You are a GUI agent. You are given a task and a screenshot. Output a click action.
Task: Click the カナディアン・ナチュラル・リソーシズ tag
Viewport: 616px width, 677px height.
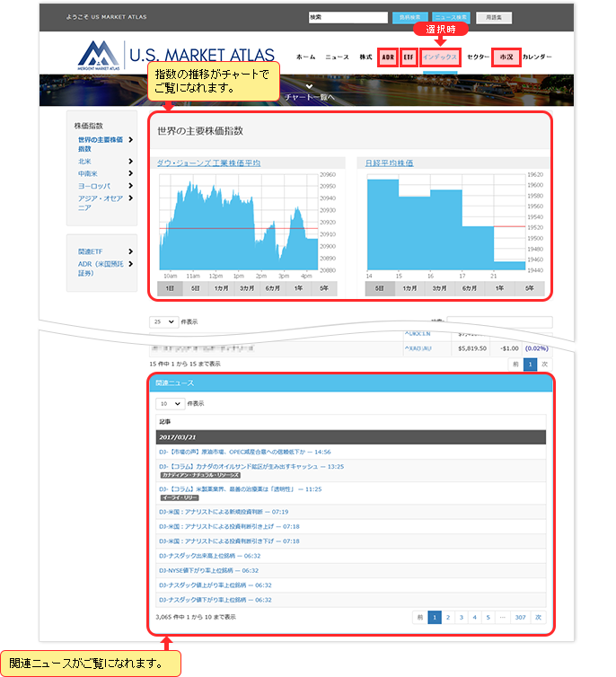click(x=200, y=475)
